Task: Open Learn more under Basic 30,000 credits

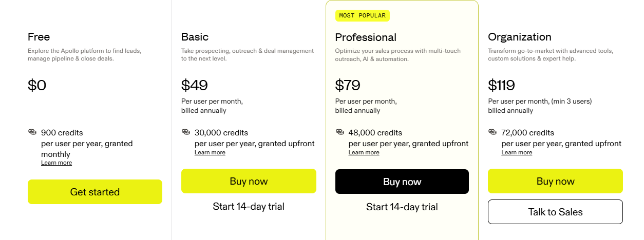Action: tap(210, 153)
